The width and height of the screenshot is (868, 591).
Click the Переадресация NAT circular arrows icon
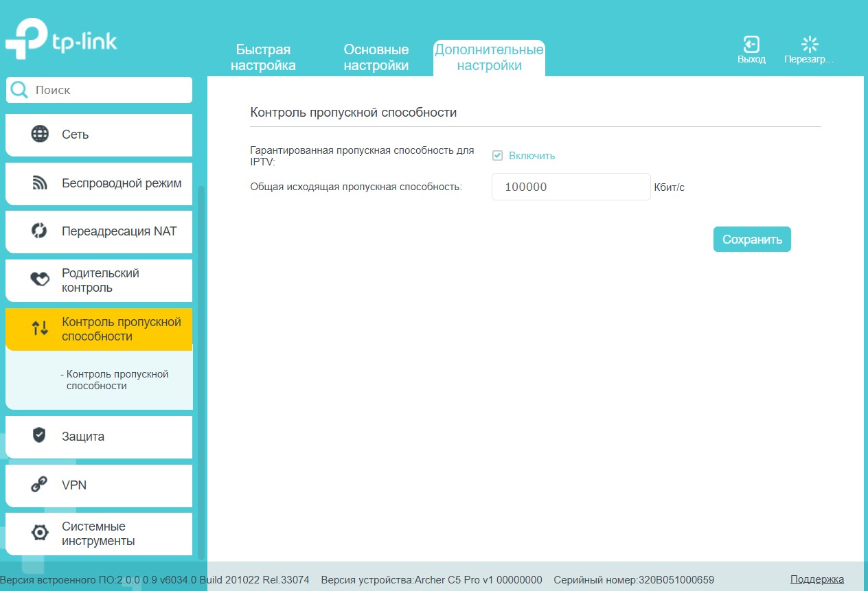tap(40, 231)
